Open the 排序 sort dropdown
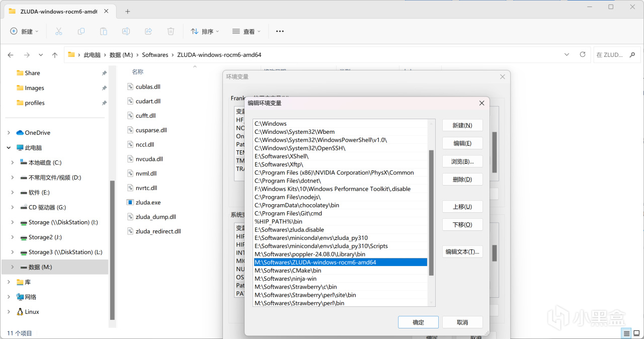The image size is (644, 339). tap(205, 31)
